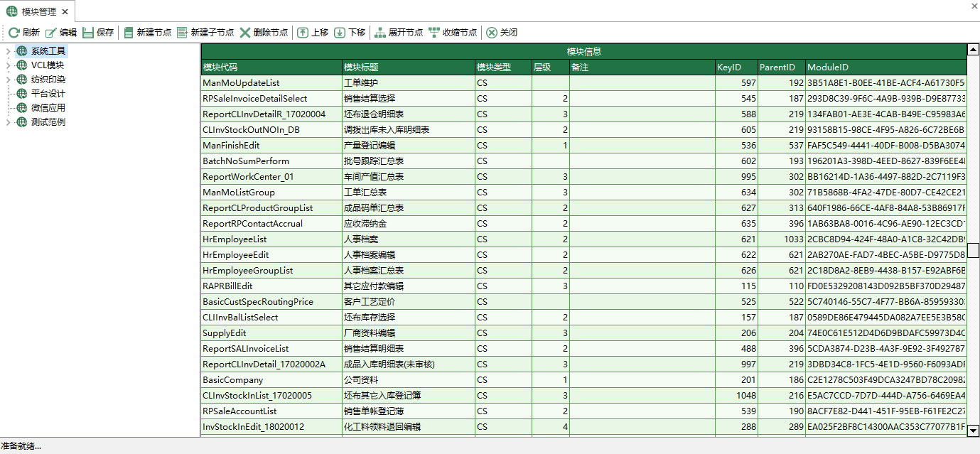Viewport: 980px width, 454px height.
Task: Click the 删除节点 X icon
Action: click(245, 33)
